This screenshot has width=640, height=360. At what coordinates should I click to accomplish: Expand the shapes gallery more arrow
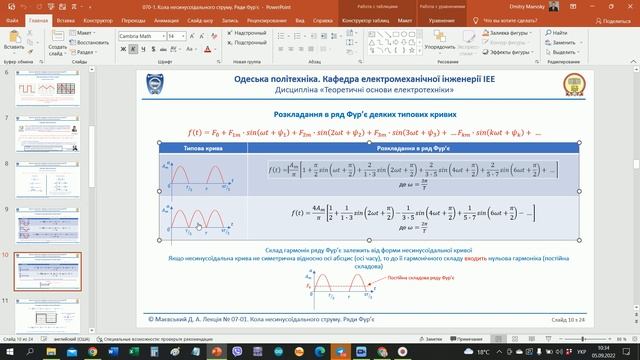(420, 51)
